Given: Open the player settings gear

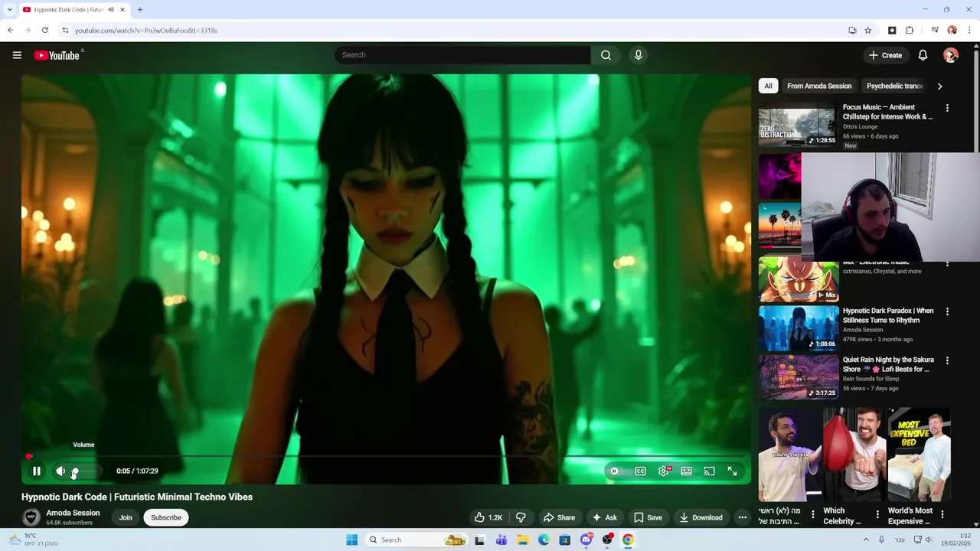Looking at the screenshot, I should point(664,471).
